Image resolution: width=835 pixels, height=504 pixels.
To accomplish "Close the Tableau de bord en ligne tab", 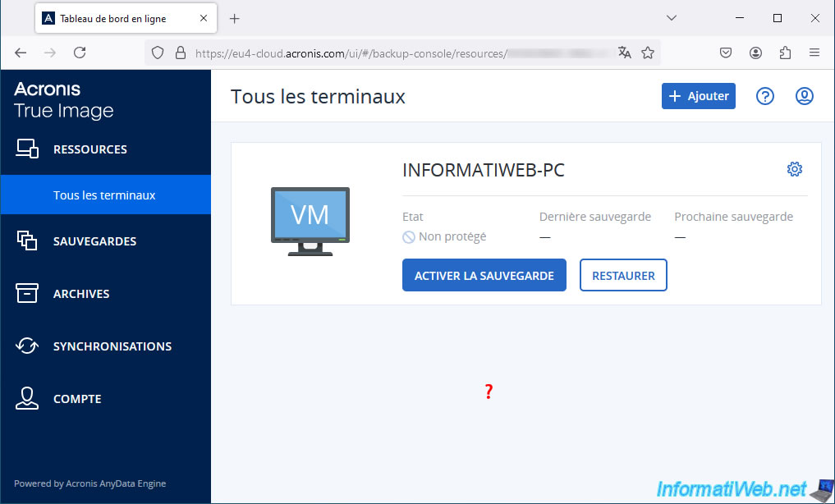I will [204, 19].
